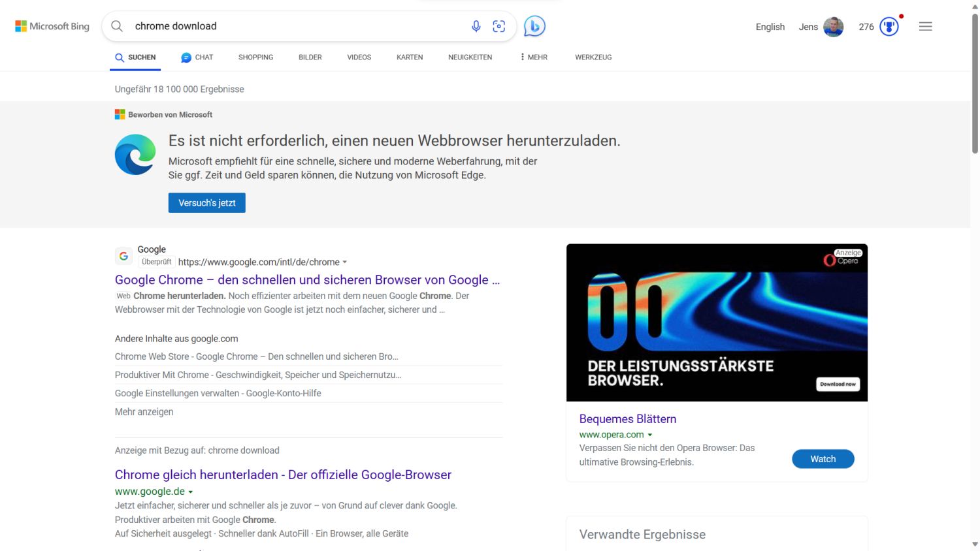Click the Opera browser ad banner image

717,323
